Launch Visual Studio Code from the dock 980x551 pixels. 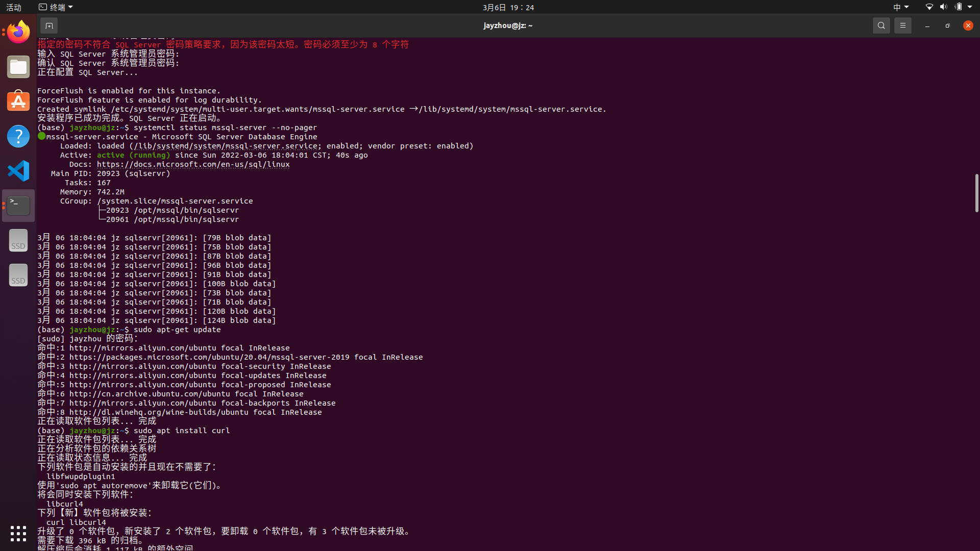coord(18,171)
